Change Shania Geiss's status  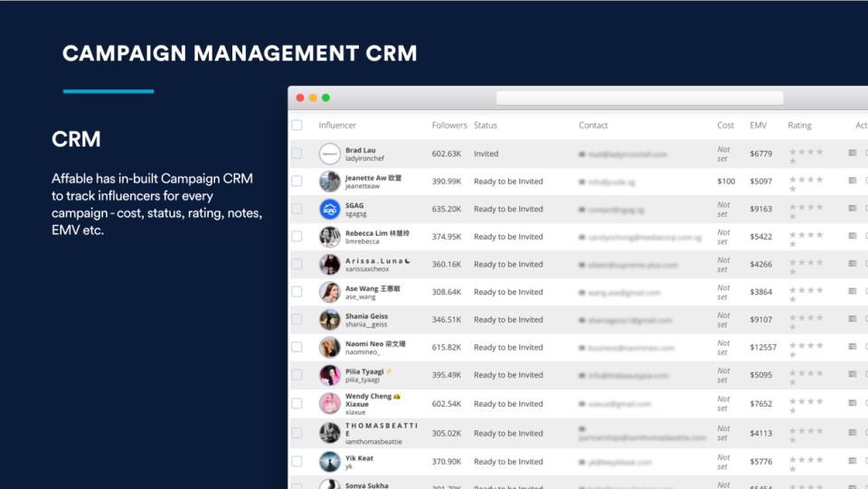click(508, 319)
